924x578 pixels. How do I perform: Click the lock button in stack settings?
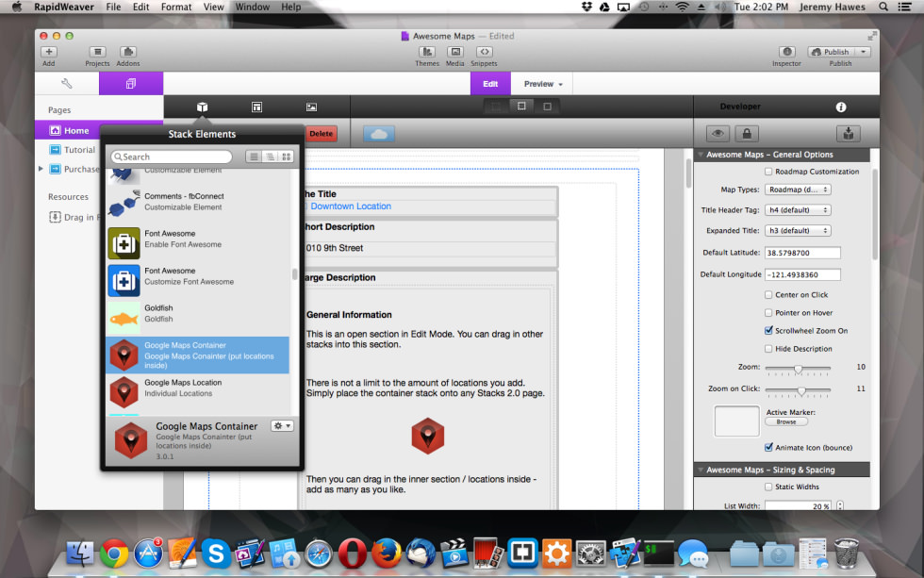click(747, 134)
